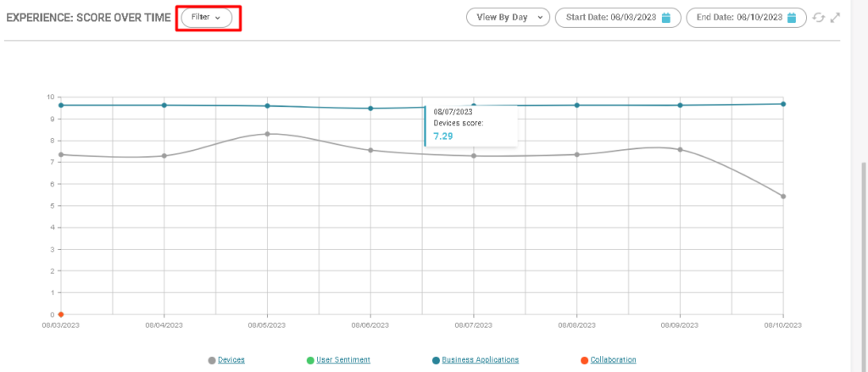
Task: Select Devices data point for 08/05/2023
Action: (268, 134)
